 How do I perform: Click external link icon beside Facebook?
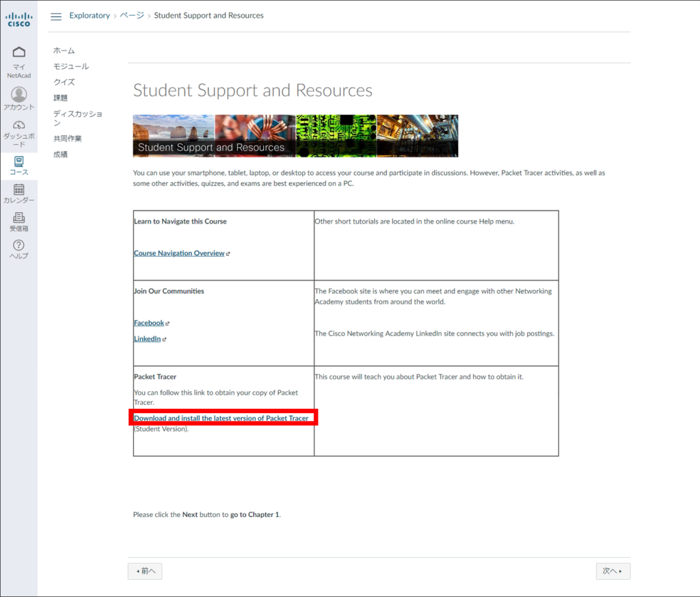167,323
